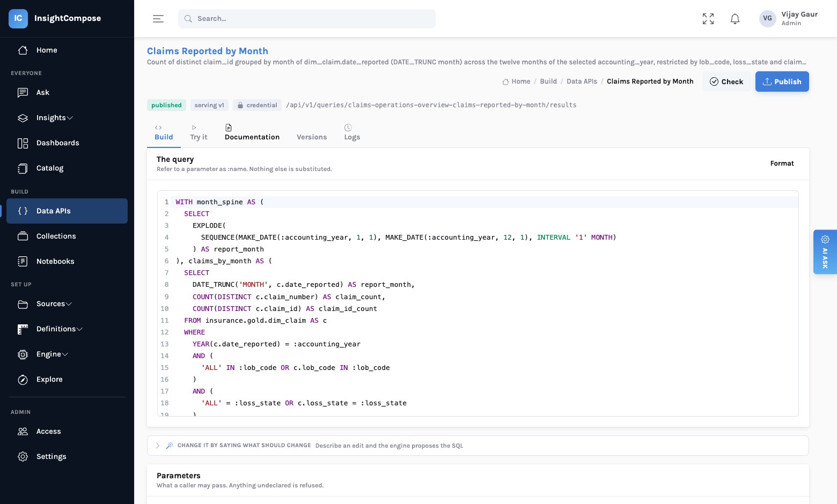The width and height of the screenshot is (837, 504).
Task: Open the Catalog page
Action: point(67,168)
